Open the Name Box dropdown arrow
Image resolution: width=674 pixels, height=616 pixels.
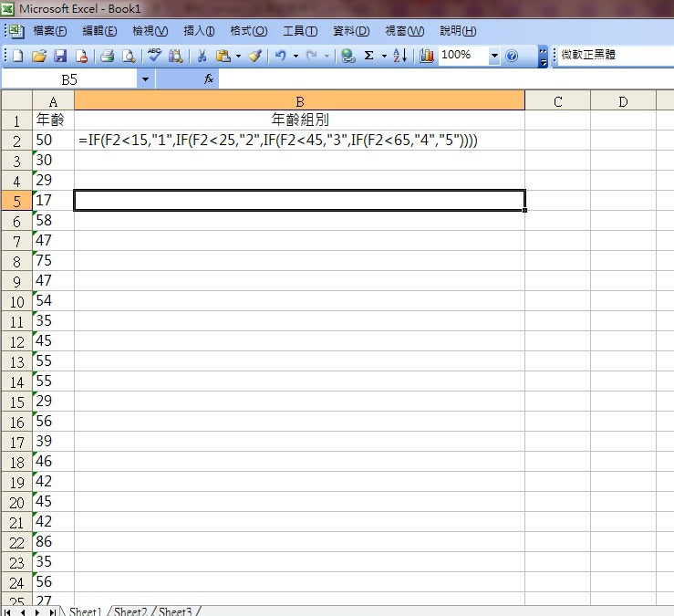point(145,79)
